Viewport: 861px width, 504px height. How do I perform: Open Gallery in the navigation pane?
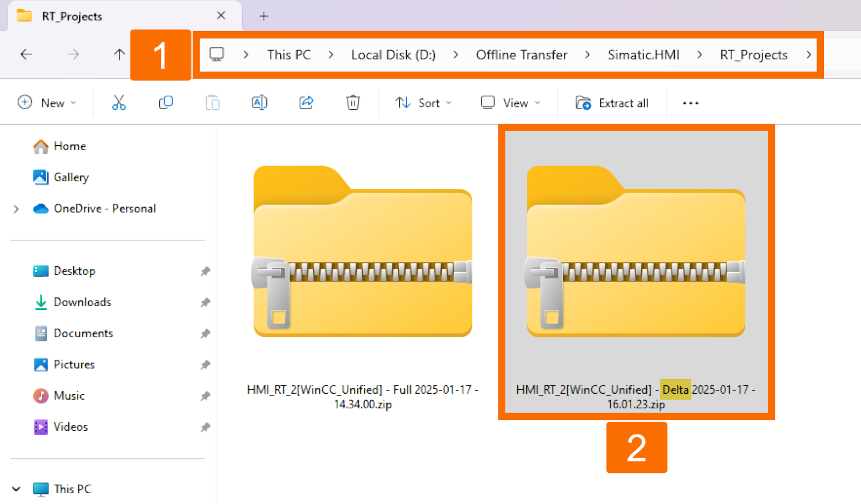[61, 178]
